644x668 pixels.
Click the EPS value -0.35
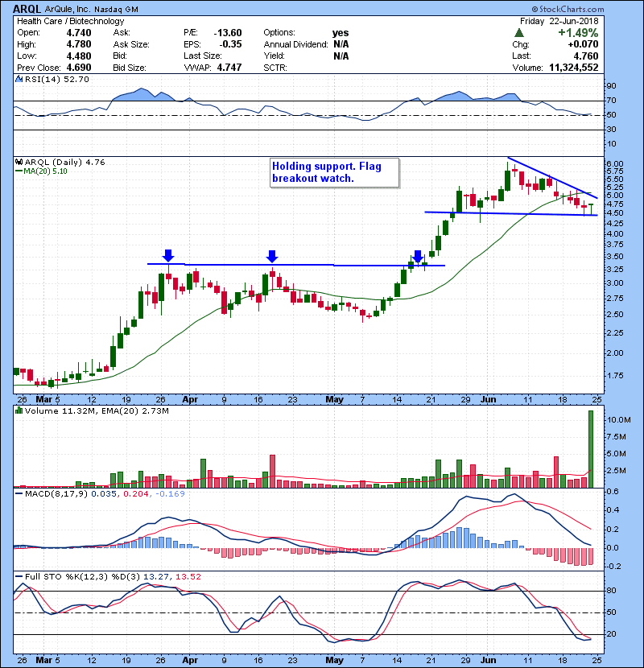(x=230, y=44)
